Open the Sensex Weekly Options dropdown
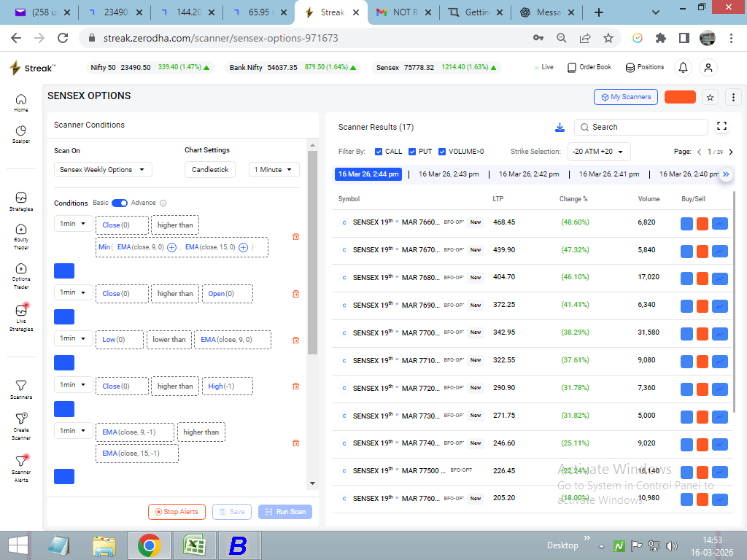 click(103, 170)
